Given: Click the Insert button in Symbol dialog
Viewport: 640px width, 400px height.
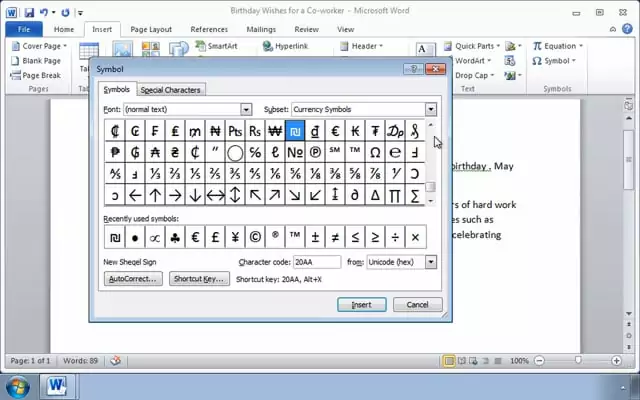Looking at the screenshot, I should click(x=362, y=304).
